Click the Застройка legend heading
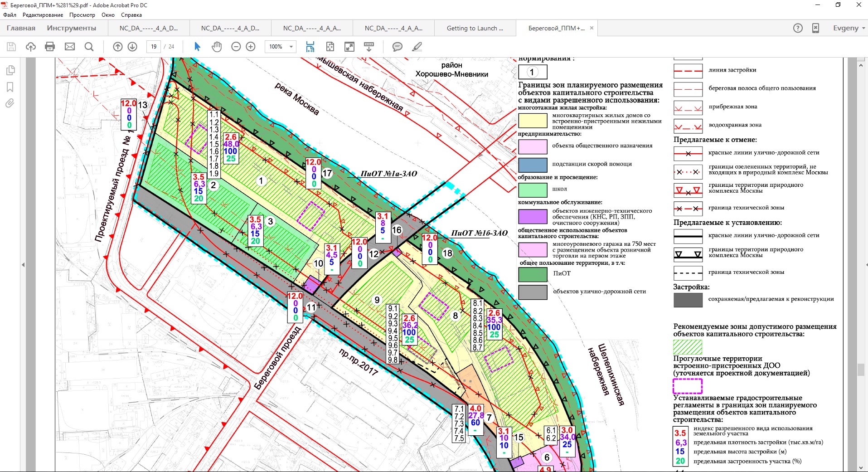Image resolution: width=868 pixels, height=472 pixels. (x=691, y=287)
